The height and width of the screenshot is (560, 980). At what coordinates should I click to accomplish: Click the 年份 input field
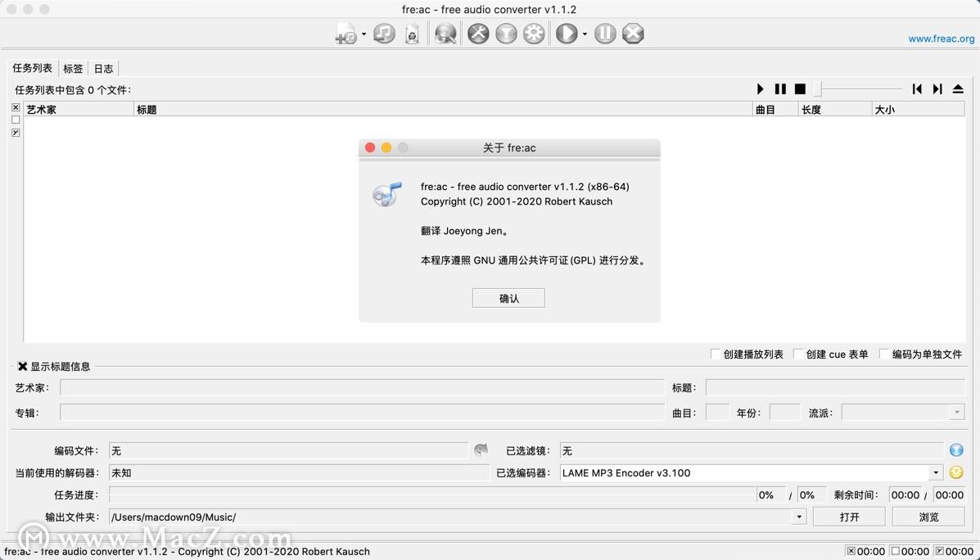click(x=785, y=413)
